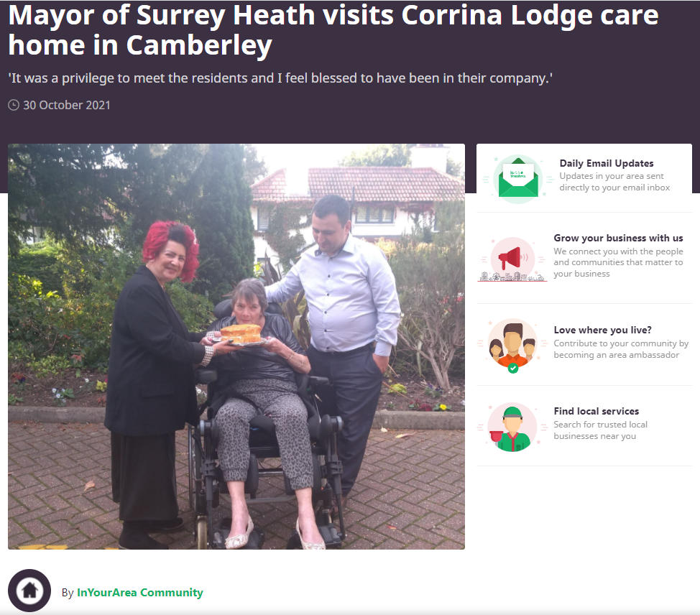700x615 pixels.
Task: Click the clock icon beside the date
Action: (x=14, y=106)
